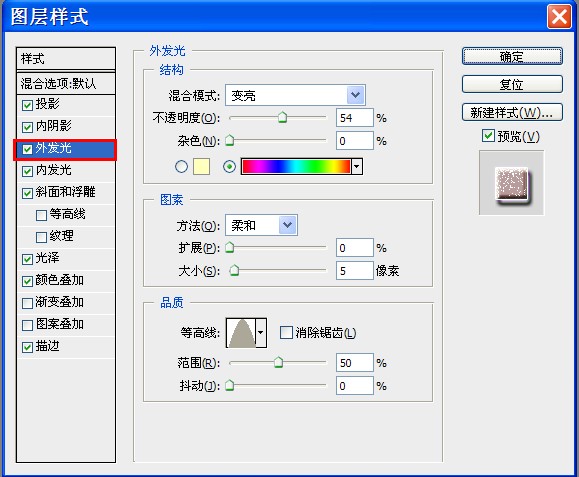Click the 范围 value field showing 50
Image resolution: width=579 pixels, height=477 pixels.
(x=354, y=363)
